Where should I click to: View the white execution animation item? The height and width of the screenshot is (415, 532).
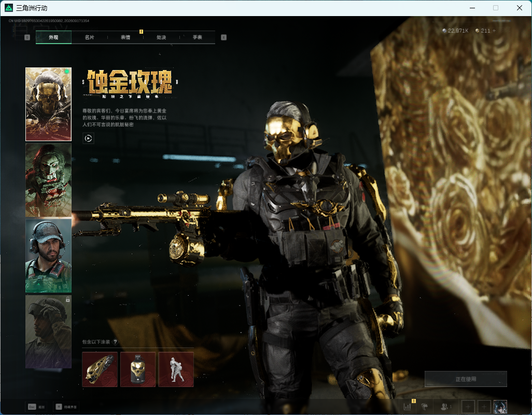point(176,369)
